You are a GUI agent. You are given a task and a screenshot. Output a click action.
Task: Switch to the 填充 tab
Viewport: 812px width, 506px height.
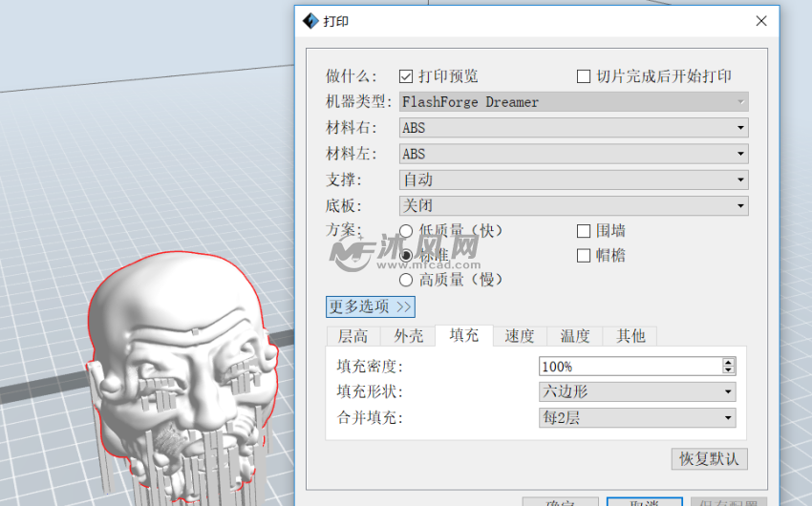pyautogui.click(x=464, y=335)
